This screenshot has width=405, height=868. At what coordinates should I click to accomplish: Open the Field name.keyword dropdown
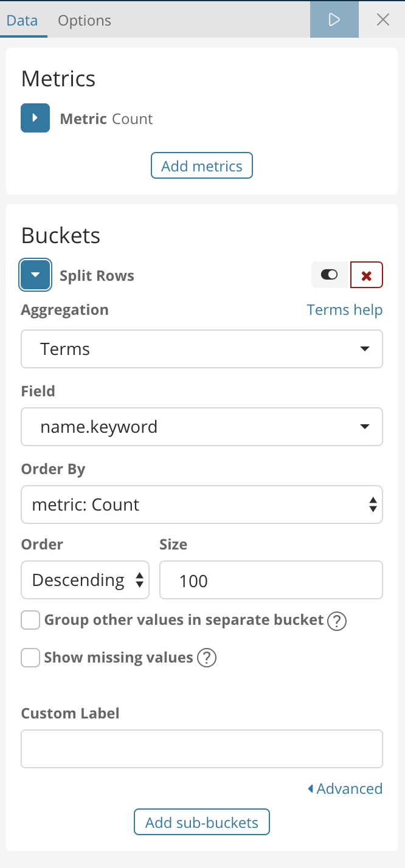[202, 427]
